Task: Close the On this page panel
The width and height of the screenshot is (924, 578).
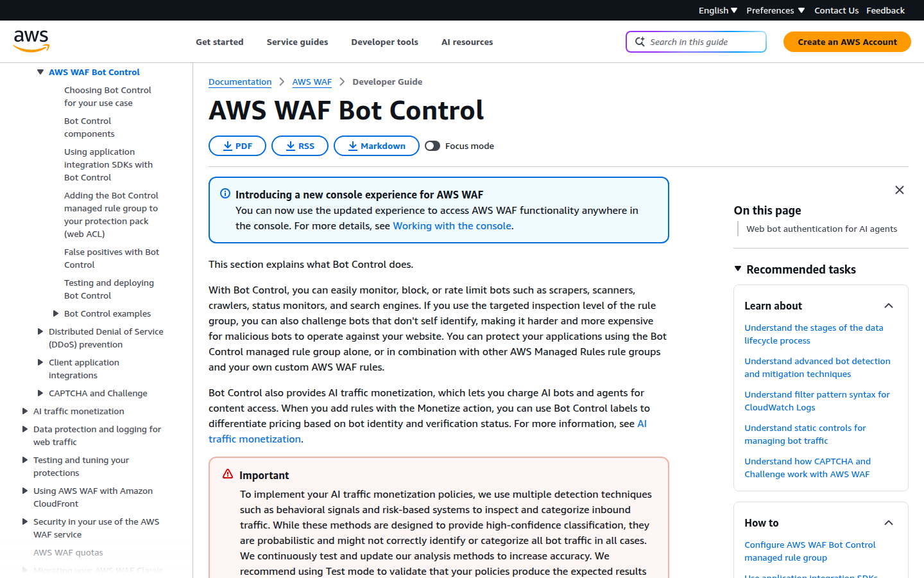Action: click(x=900, y=190)
